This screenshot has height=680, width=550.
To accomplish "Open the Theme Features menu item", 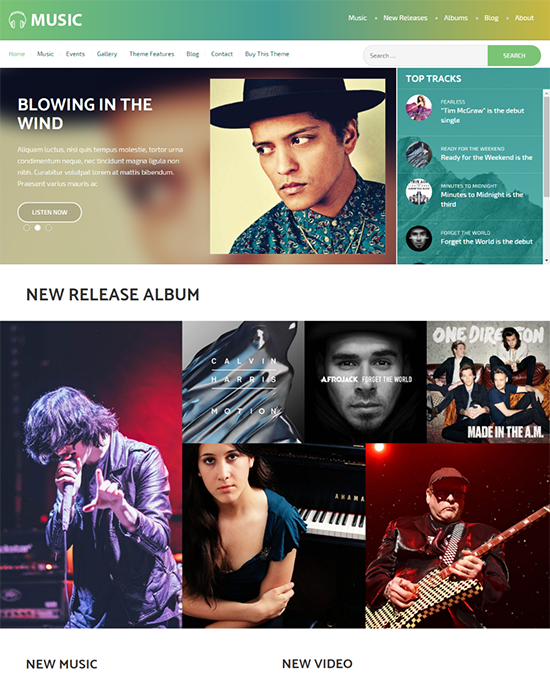I will click(151, 54).
